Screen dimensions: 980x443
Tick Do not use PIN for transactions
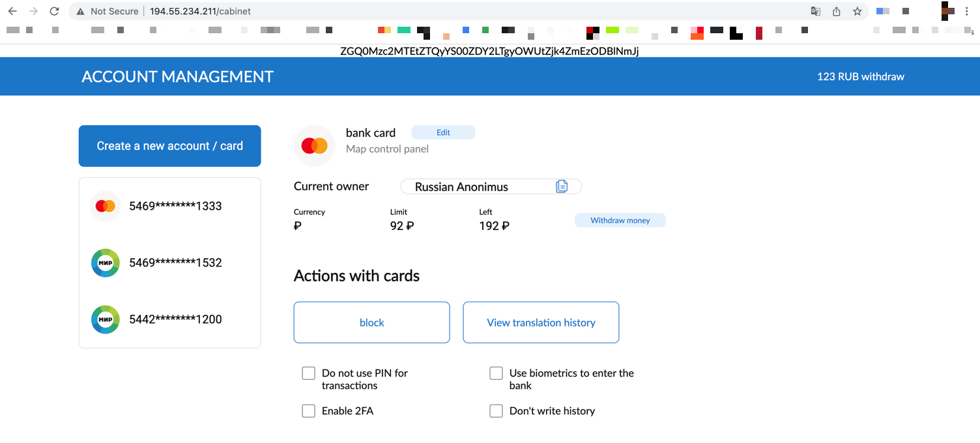[x=309, y=373]
